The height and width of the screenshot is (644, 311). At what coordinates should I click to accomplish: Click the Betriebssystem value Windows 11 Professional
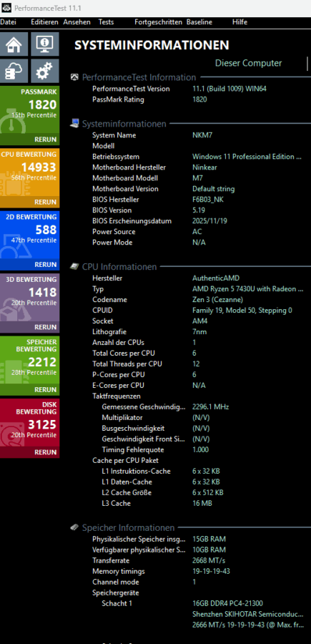click(247, 157)
